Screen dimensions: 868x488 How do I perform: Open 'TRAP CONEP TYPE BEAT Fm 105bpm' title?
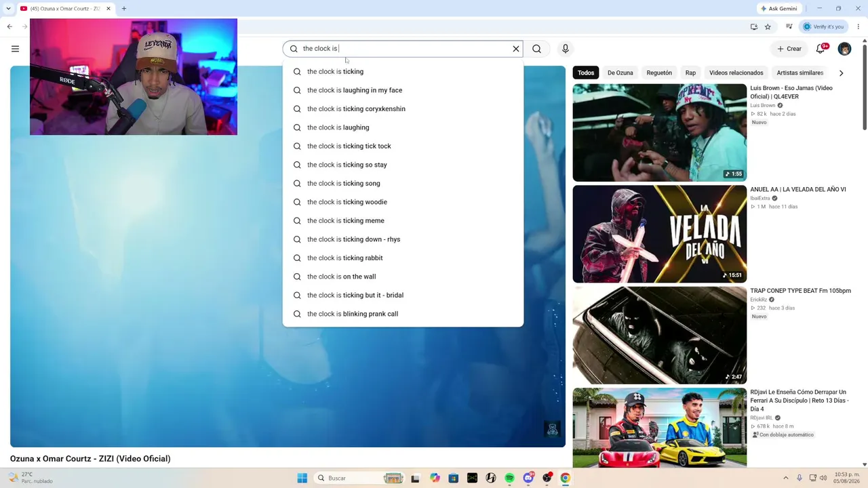pyautogui.click(x=800, y=291)
